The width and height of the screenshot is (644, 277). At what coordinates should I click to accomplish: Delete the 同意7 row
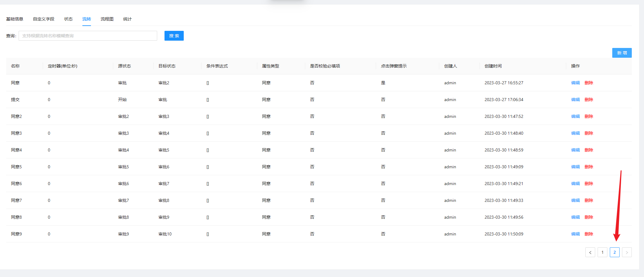pyautogui.click(x=589, y=200)
